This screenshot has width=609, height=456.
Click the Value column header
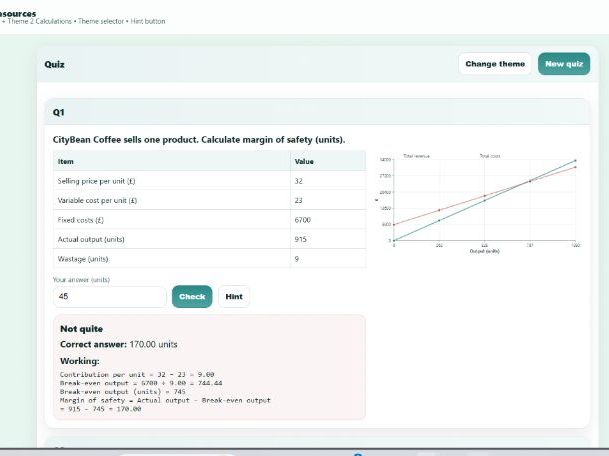click(304, 161)
